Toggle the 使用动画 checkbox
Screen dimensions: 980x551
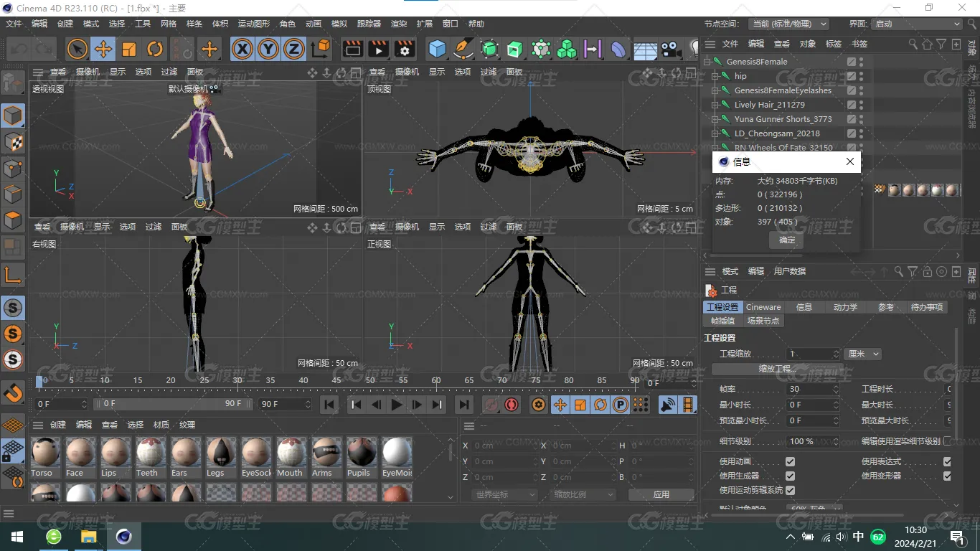[790, 461]
